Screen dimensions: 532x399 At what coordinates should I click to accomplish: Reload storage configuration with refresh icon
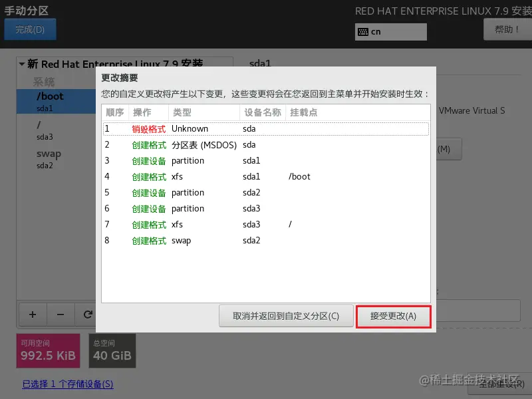point(88,315)
